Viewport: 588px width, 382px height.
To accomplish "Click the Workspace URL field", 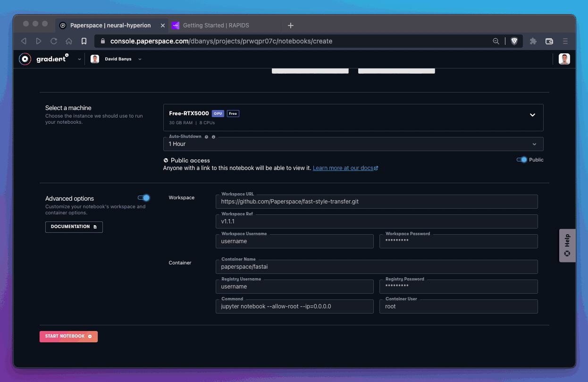I will (x=377, y=201).
